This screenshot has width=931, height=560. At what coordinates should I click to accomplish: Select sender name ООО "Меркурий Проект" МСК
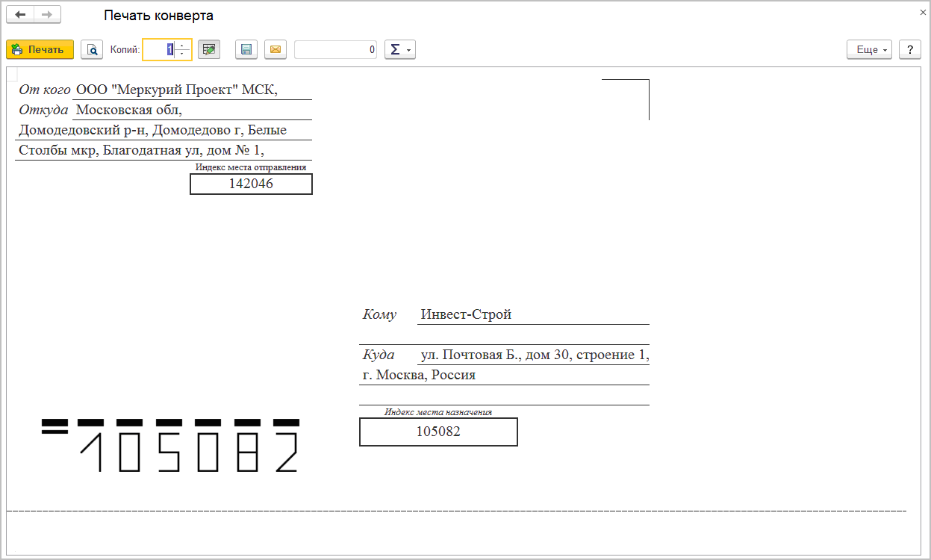(x=177, y=90)
